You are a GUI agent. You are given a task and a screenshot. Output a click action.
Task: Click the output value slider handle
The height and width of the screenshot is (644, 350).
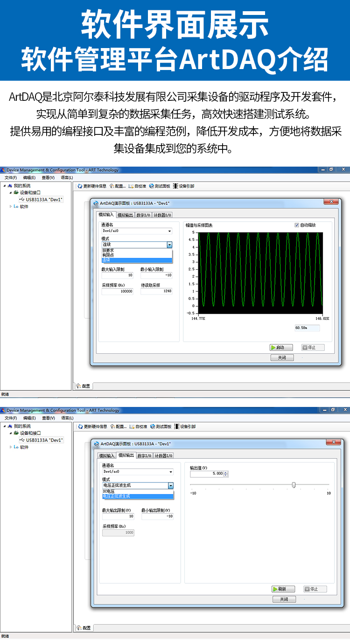tap(294, 485)
